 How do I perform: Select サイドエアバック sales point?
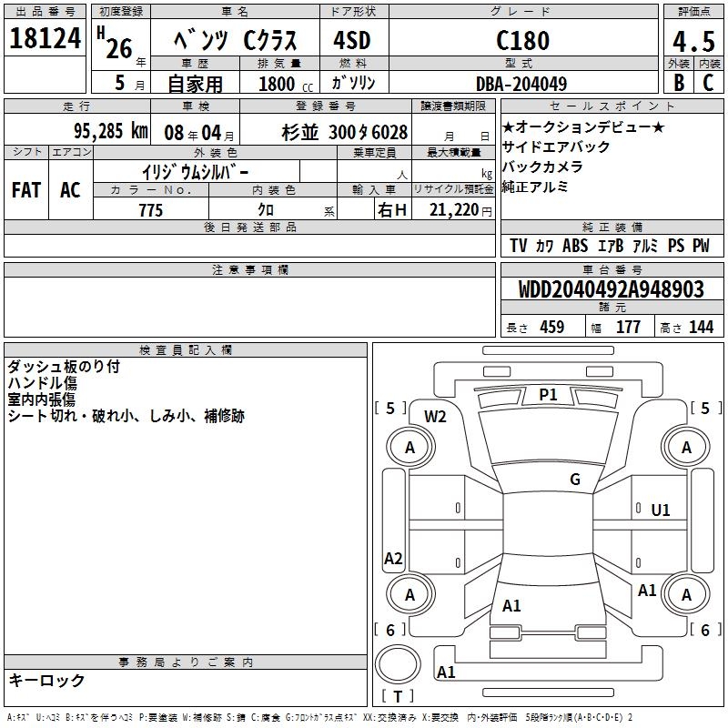click(556, 147)
